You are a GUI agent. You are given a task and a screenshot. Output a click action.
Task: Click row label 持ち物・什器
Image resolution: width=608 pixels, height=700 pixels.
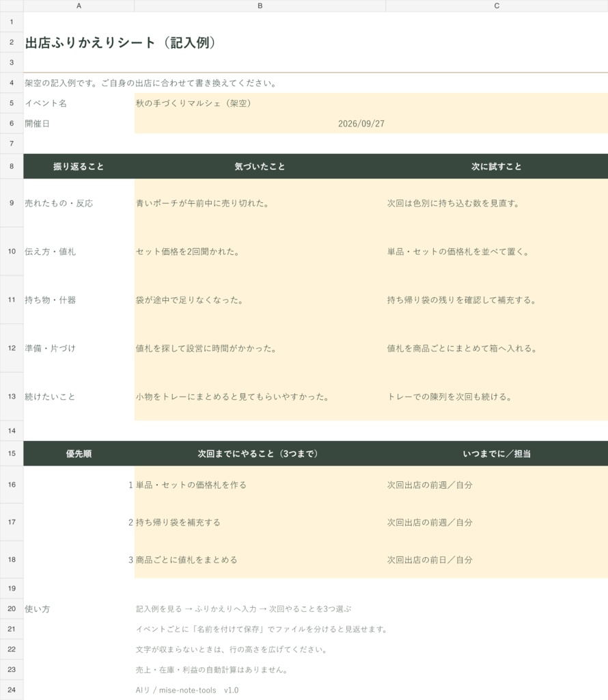[x=79, y=300]
